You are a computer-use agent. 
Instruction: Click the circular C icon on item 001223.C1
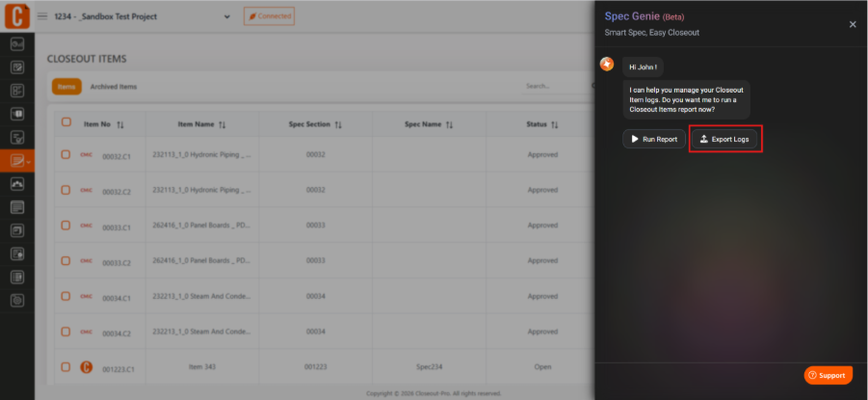pyautogui.click(x=87, y=367)
